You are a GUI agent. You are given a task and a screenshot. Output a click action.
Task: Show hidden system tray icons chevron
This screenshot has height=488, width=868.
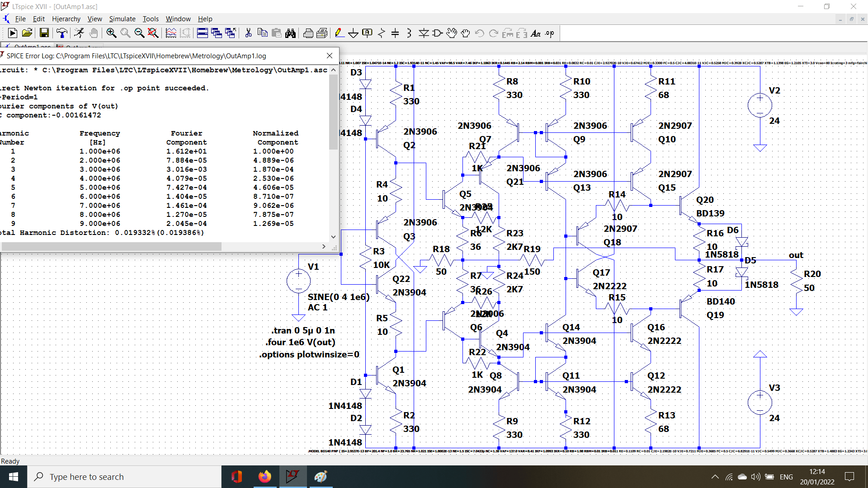(715, 477)
